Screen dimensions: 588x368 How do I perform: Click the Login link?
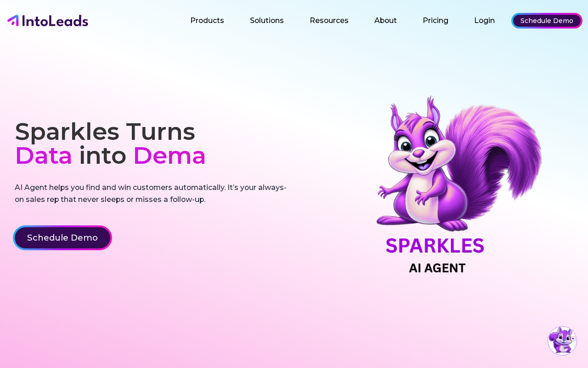(484, 21)
